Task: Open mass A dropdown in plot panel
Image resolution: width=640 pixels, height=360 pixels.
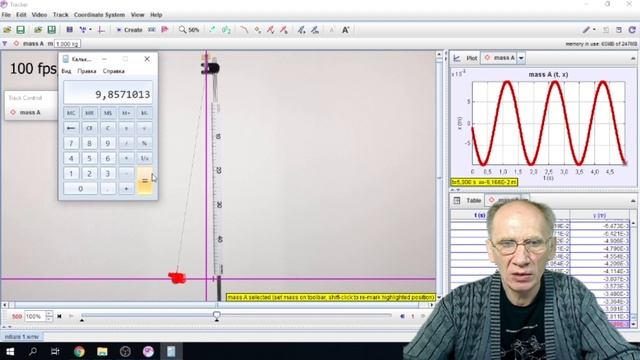Action: pyautogui.click(x=521, y=58)
